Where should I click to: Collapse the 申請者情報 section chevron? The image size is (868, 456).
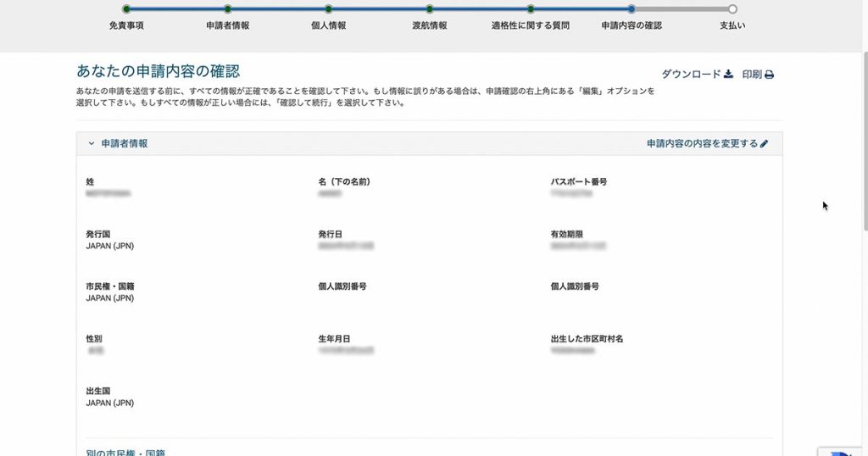(92, 144)
